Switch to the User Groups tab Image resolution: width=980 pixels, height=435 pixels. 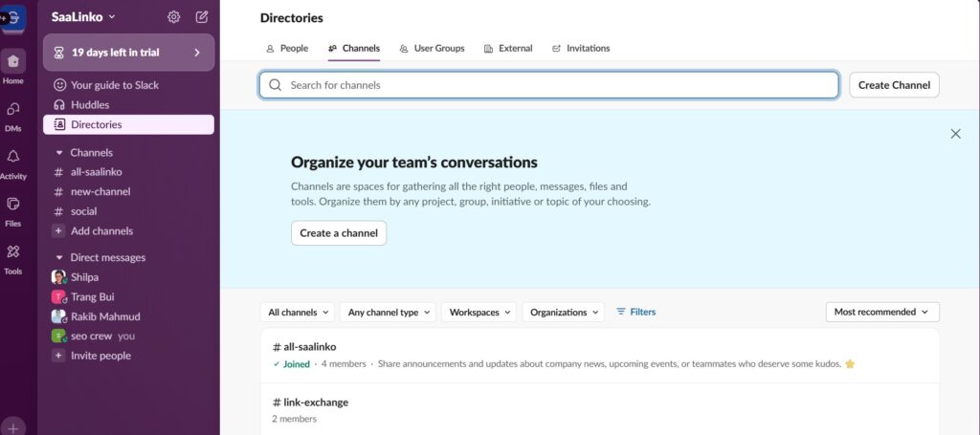431,48
